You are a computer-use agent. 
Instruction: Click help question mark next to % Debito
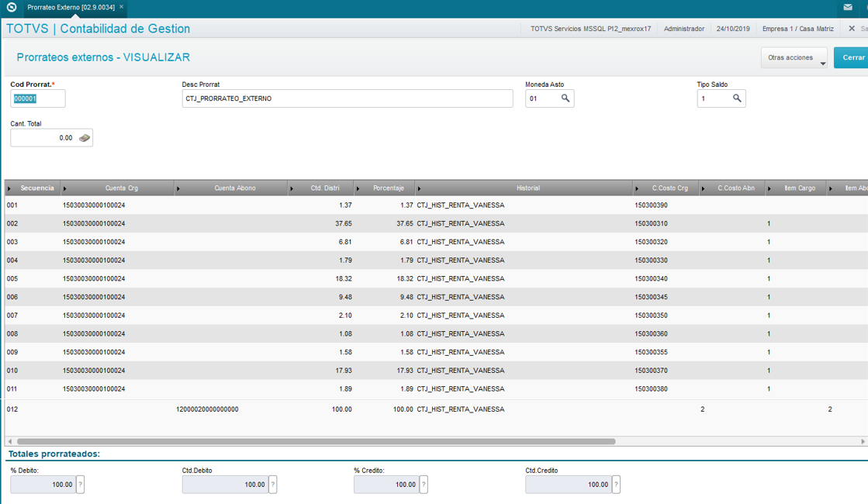(80, 484)
